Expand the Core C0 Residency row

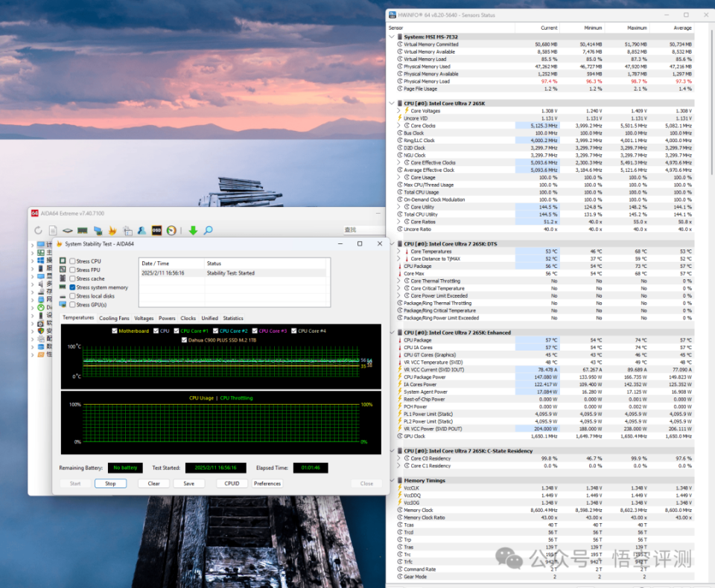(399, 458)
